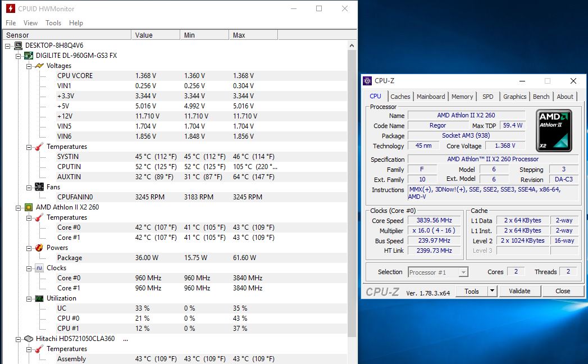Collapse the Hitachi HDS721050CLA360 node
Viewport: 588px width, 364px height.
pos(18,339)
